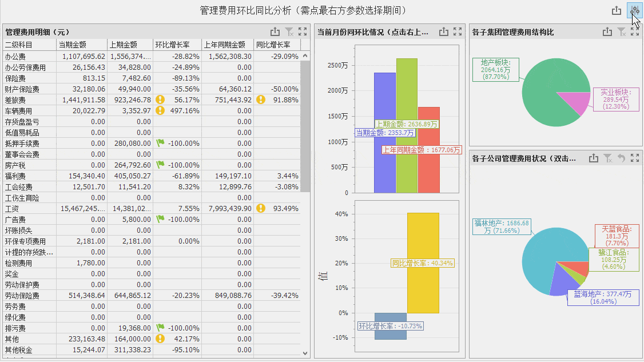Click green flag icon in 广告费 row
This screenshot has width=644, height=362.
click(x=160, y=219)
